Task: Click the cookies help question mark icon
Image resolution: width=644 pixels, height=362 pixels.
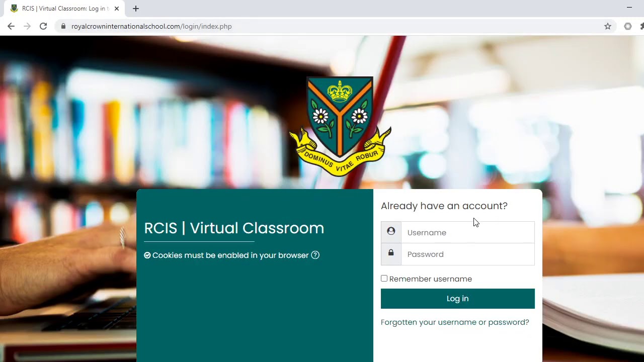Action: (315, 255)
